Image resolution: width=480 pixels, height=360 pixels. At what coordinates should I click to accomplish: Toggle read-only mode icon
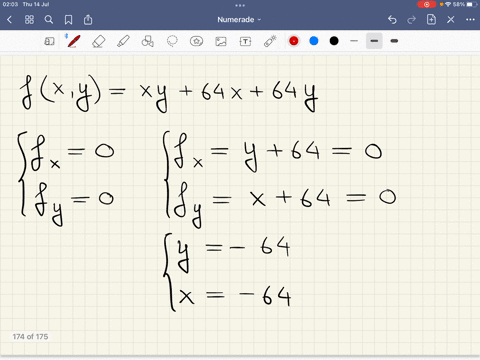[x=49, y=41]
